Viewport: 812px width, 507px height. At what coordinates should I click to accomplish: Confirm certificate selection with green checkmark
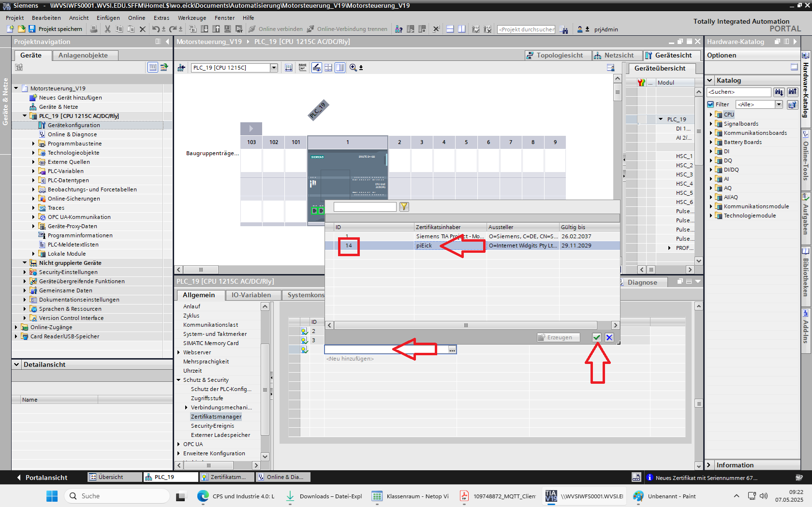[x=597, y=337]
